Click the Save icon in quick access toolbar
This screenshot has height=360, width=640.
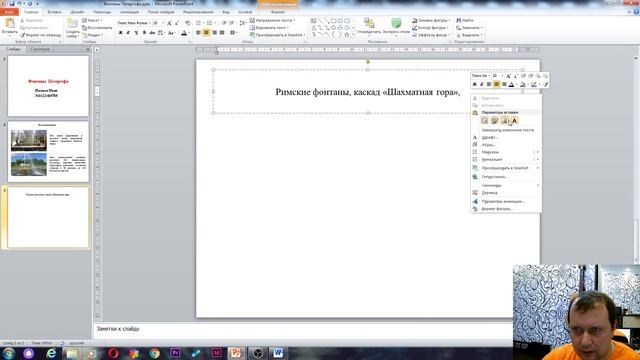tap(11, 4)
